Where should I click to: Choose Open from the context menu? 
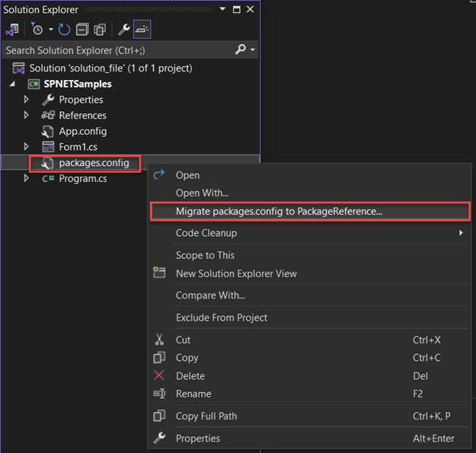(310, 175)
